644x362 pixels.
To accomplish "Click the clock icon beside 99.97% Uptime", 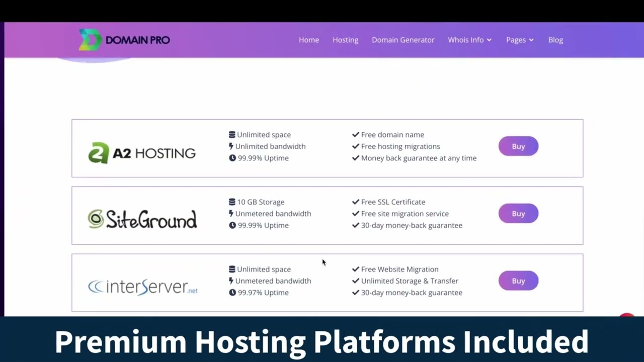I will tap(232, 293).
